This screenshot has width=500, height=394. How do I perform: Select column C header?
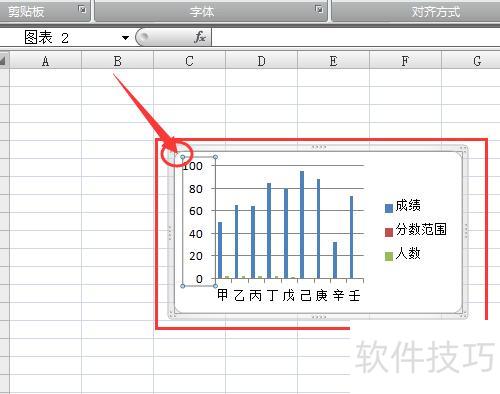(x=189, y=61)
